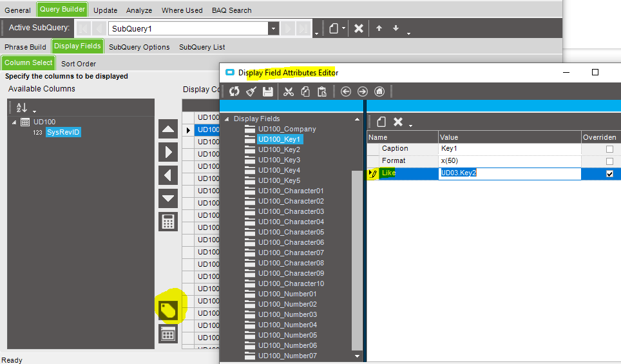
Task: Click the A-Z sort icon in Available Columns
Action: (22, 108)
